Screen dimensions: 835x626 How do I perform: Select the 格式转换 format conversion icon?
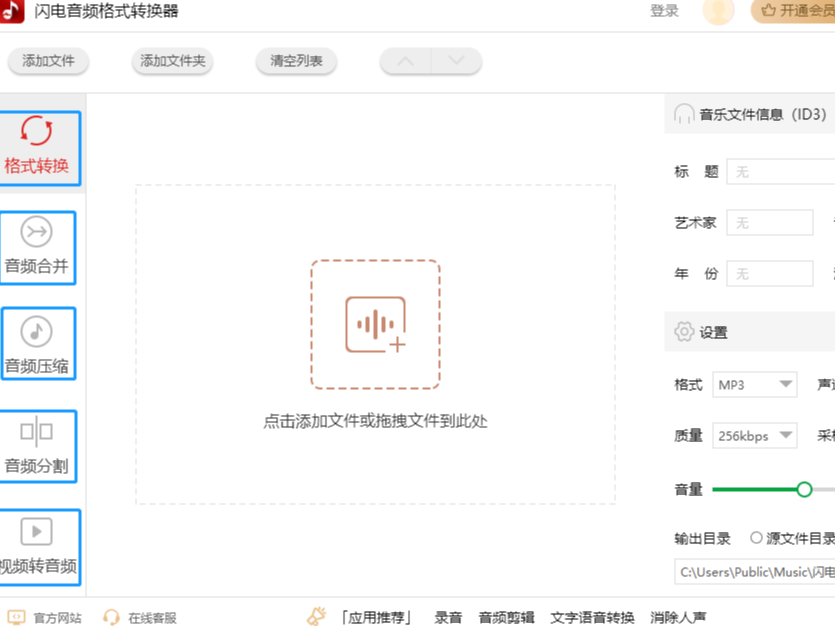[37, 132]
